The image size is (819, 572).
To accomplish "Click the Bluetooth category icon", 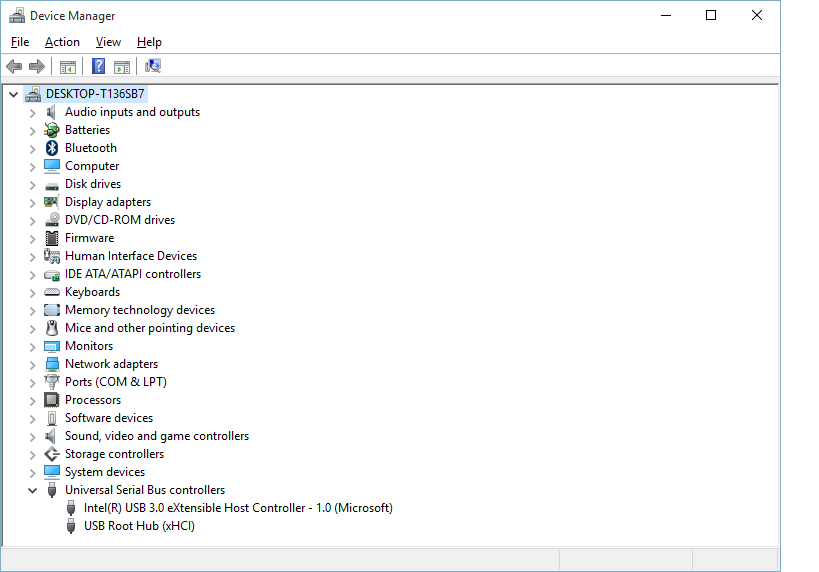I will coord(52,148).
